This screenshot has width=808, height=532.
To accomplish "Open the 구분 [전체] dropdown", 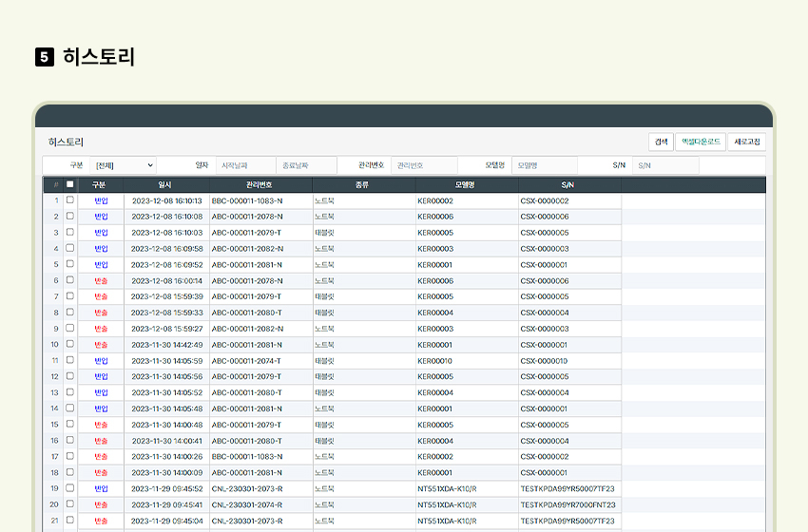I will pyautogui.click(x=124, y=165).
